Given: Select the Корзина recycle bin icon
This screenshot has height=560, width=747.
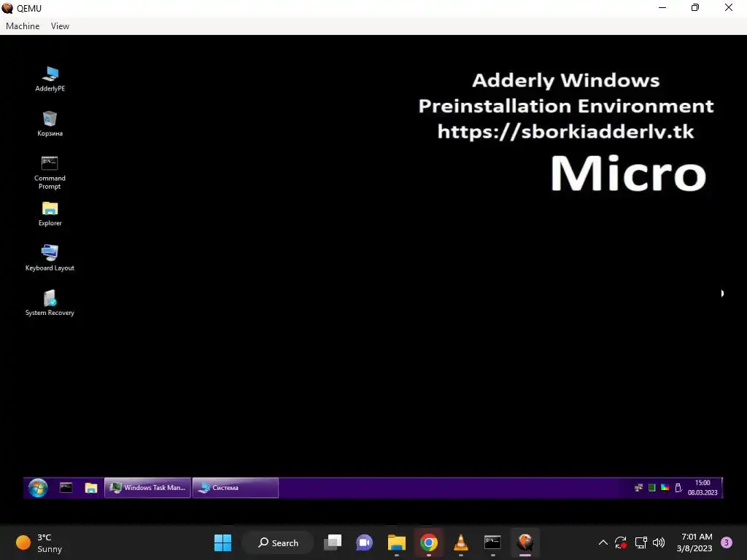Looking at the screenshot, I should (x=50, y=124).
